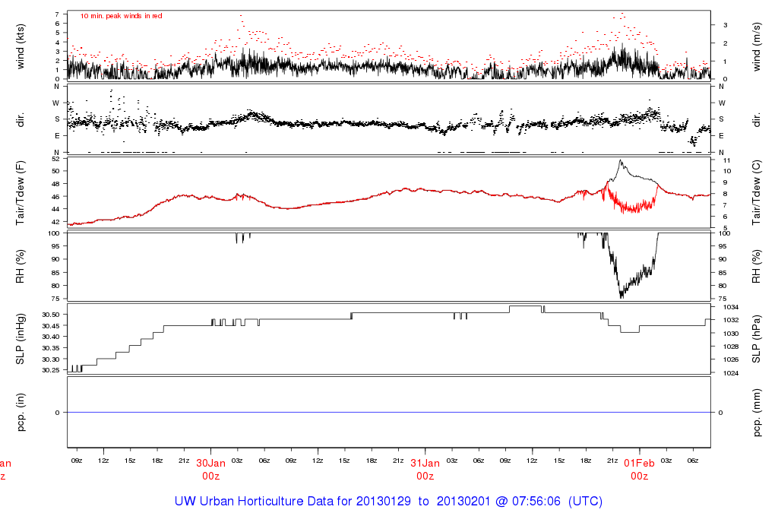Click the '42' tick on Fahrenheit axis
The width and height of the screenshot is (778, 532).
coord(55,222)
